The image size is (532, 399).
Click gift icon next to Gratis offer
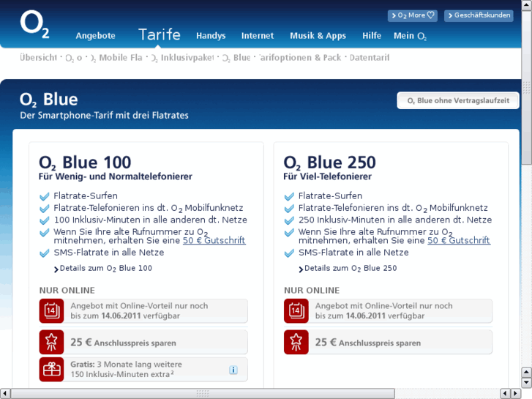point(51,369)
